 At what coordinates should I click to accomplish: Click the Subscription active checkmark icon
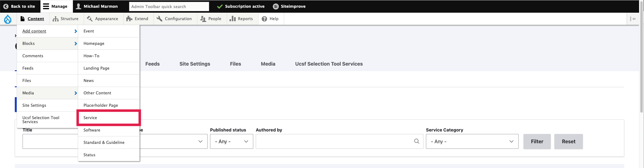coord(220,6)
